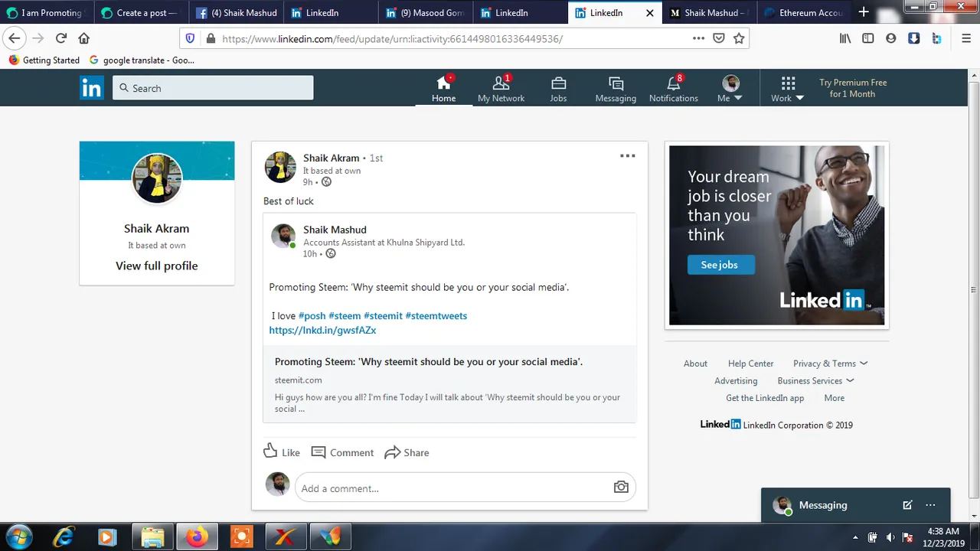Follow the #steem hashtag link

pos(345,315)
